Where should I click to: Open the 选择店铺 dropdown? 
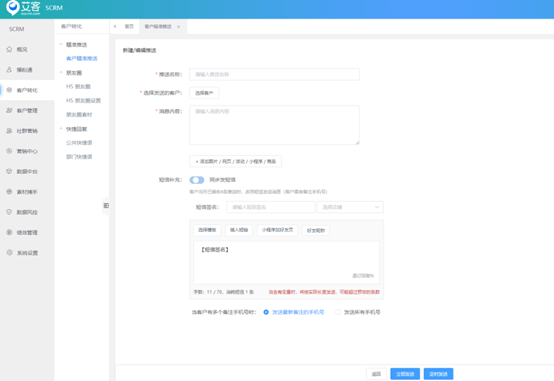[350, 207]
